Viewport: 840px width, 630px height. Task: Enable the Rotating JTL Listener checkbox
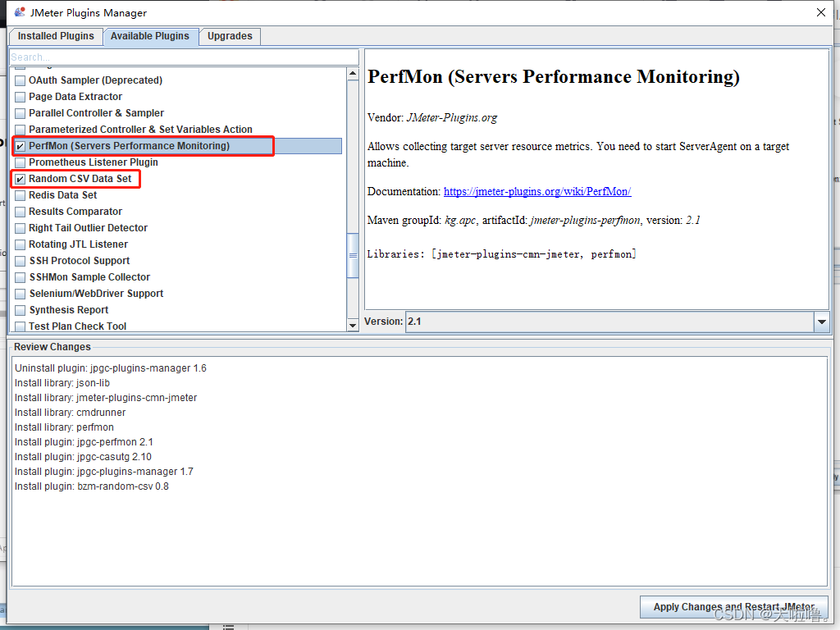pyautogui.click(x=21, y=244)
